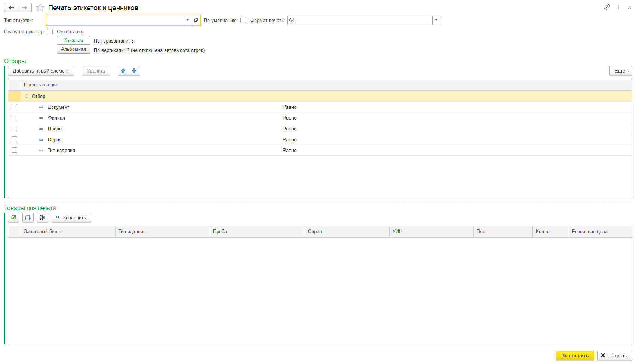Move filter element down arrow

134,71
